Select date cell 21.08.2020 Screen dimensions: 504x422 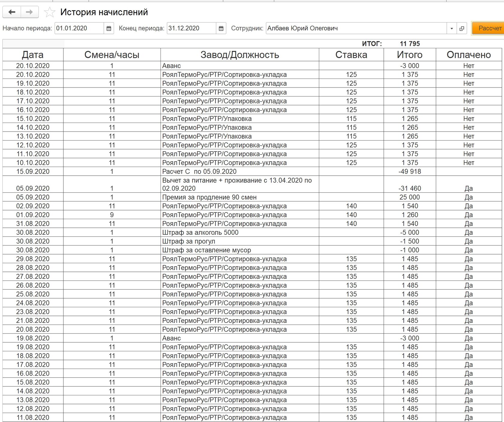pos(33,321)
